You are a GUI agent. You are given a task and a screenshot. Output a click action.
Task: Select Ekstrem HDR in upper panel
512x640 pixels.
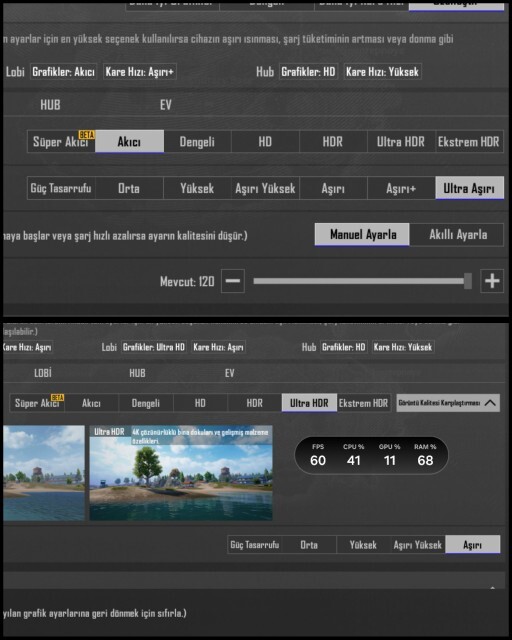[469, 142]
